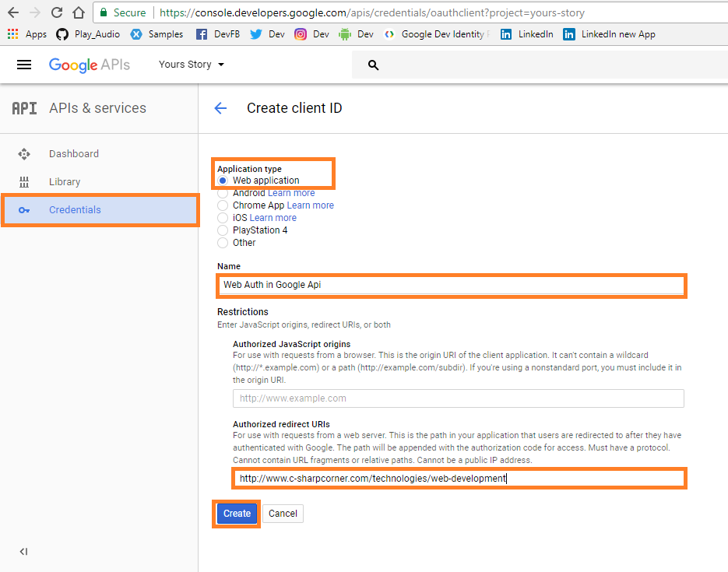Select the Web application radio button
728x572 pixels.
[223, 180]
